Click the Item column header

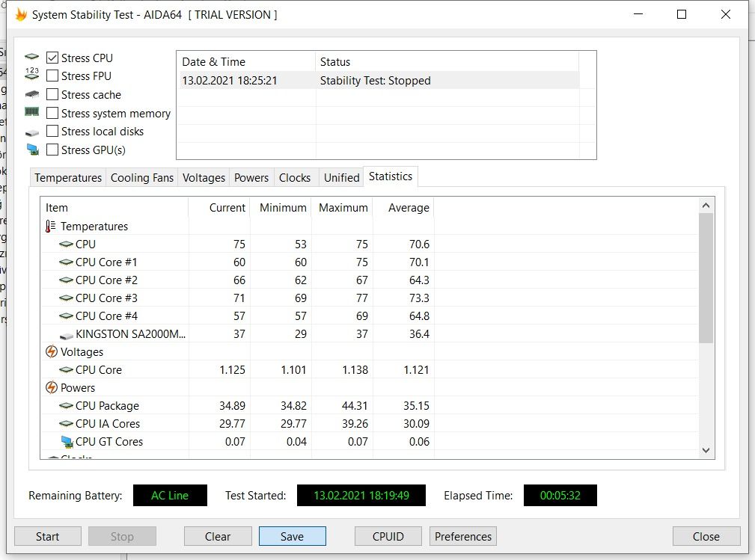pos(114,208)
